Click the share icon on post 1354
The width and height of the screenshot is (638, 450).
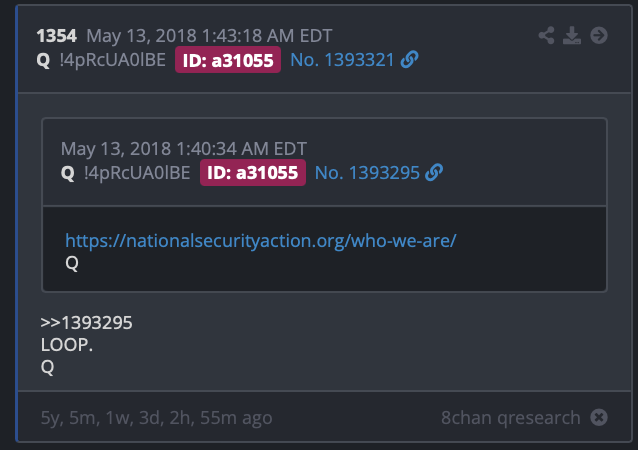coord(546,36)
